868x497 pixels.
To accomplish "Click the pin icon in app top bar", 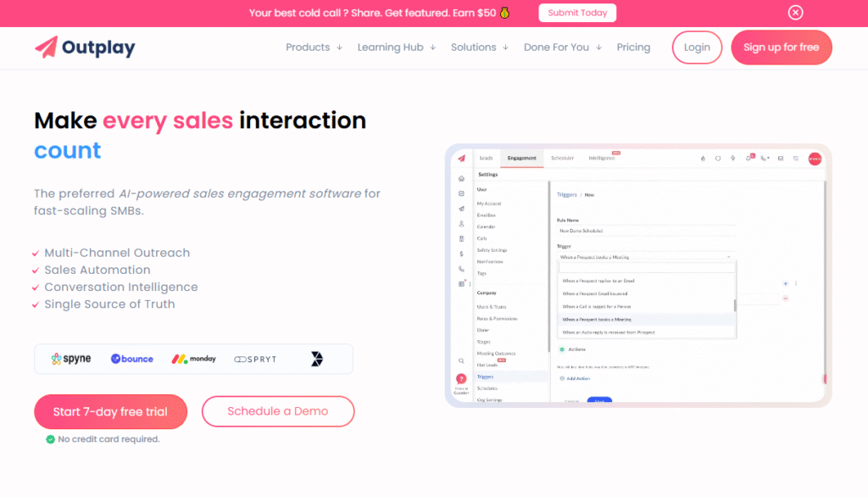I will tap(733, 159).
